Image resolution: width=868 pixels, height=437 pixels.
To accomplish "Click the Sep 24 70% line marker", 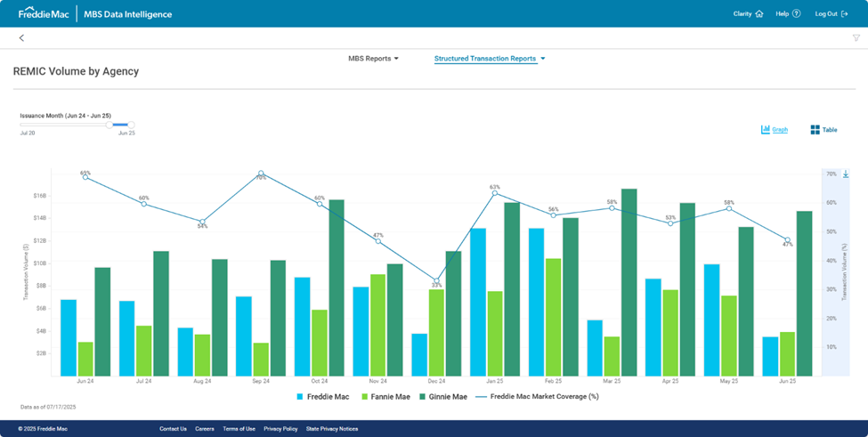I will point(261,174).
